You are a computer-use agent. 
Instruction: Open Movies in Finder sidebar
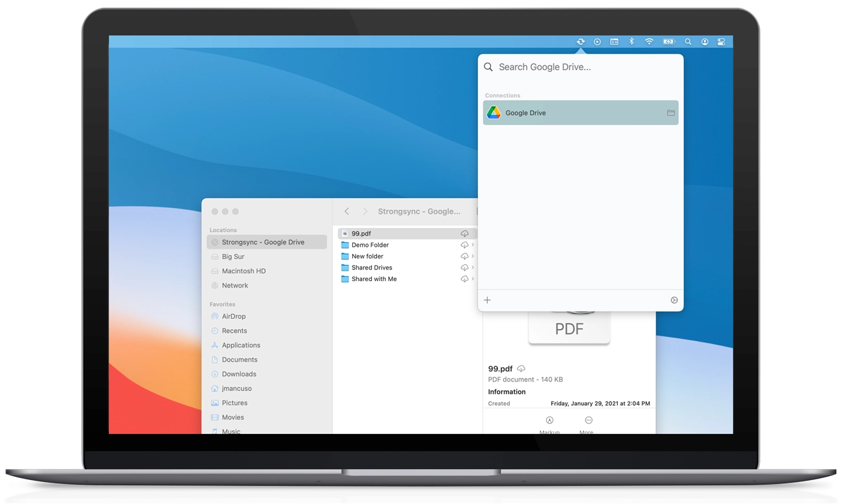click(266, 417)
